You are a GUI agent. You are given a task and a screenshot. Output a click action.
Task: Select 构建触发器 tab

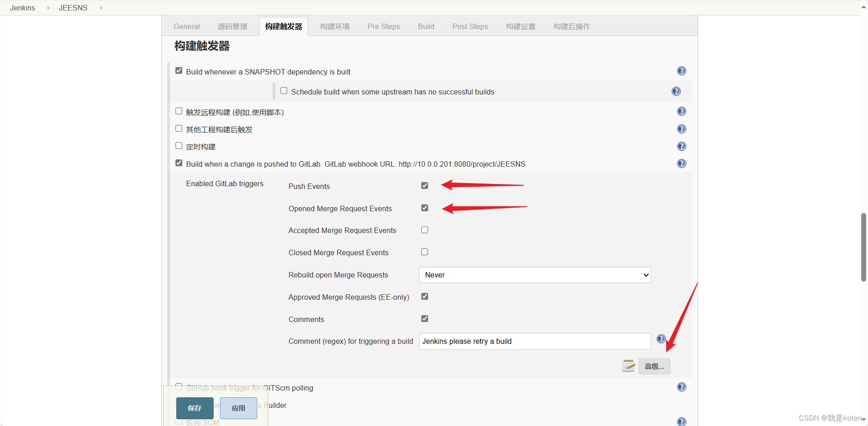point(284,26)
